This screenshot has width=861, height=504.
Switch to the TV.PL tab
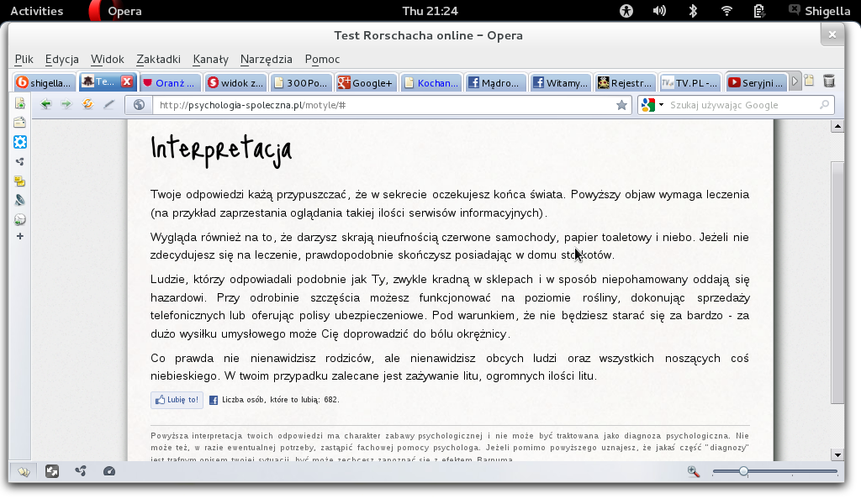click(690, 83)
